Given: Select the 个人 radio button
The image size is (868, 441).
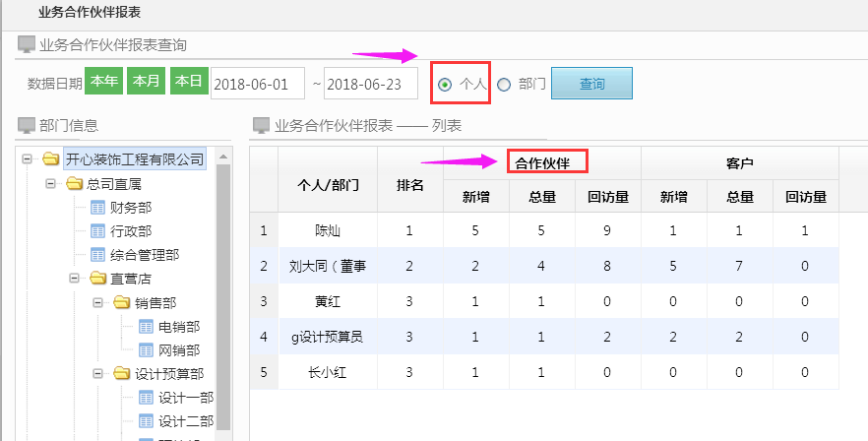Looking at the screenshot, I should [445, 85].
